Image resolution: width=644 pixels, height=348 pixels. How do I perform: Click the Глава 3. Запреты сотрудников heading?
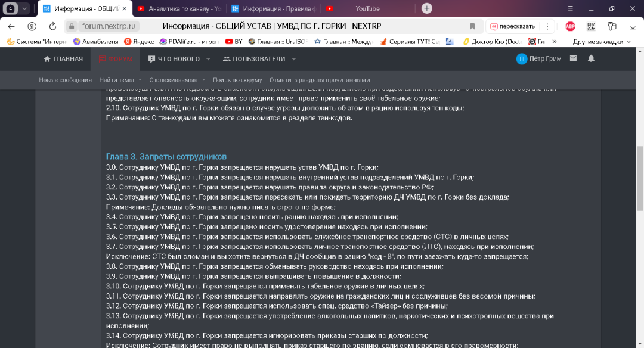click(x=166, y=156)
